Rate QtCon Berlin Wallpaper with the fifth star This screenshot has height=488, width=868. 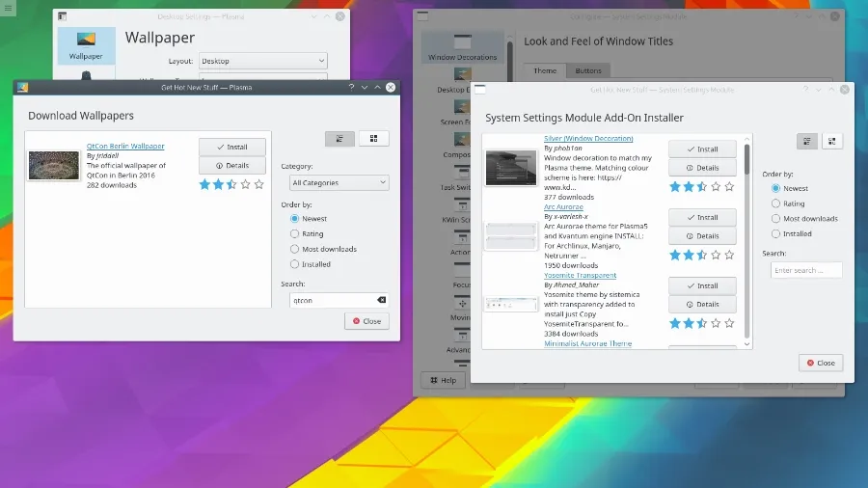pyautogui.click(x=258, y=184)
